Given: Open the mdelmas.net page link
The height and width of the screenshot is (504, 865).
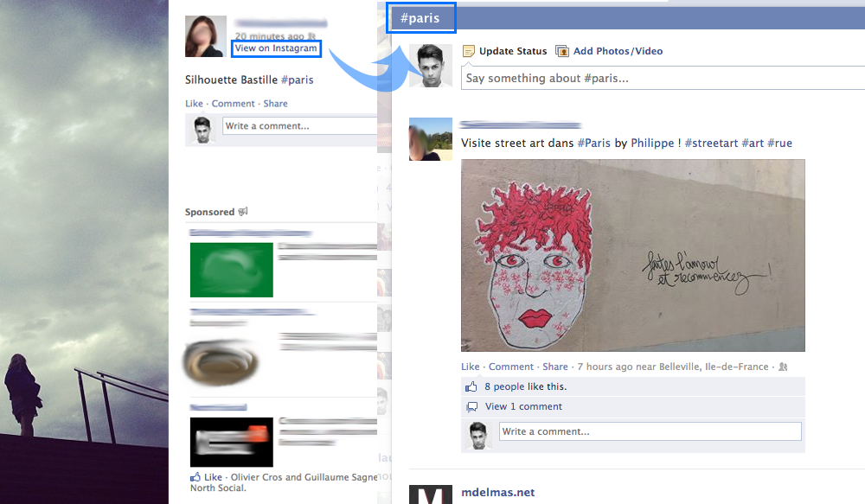Looking at the screenshot, I should [x=497, y=493].
